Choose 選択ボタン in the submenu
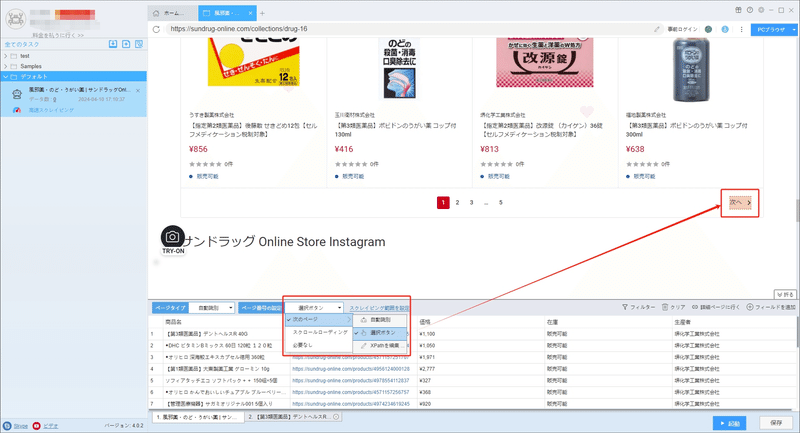 (x=380, y=333)
